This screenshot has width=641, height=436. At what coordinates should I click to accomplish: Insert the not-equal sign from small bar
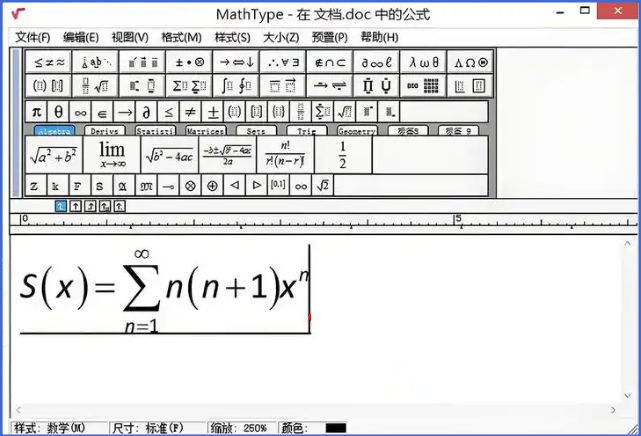coord(191,112)
